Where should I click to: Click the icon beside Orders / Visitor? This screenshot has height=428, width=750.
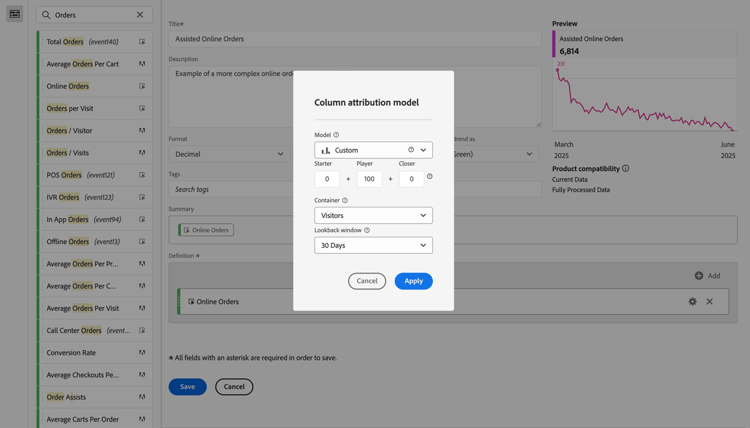pos(142,130)
